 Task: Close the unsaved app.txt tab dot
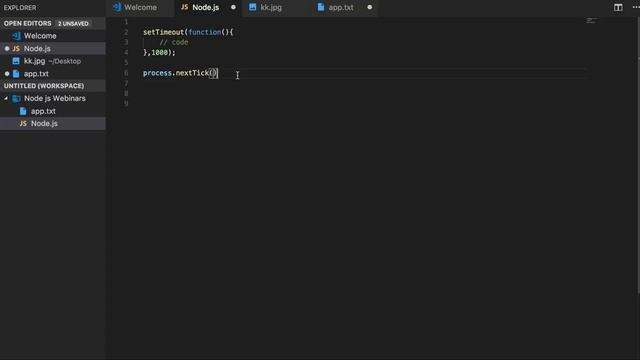point(369,7)
